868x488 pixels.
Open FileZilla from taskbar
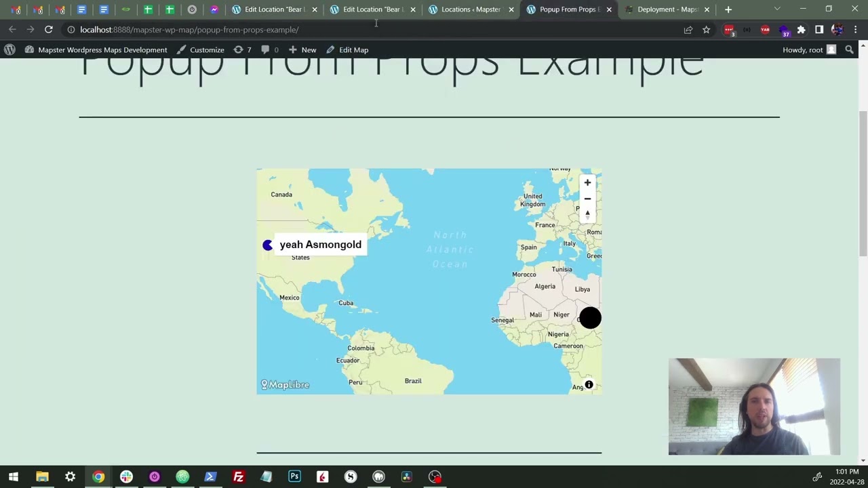238,476
